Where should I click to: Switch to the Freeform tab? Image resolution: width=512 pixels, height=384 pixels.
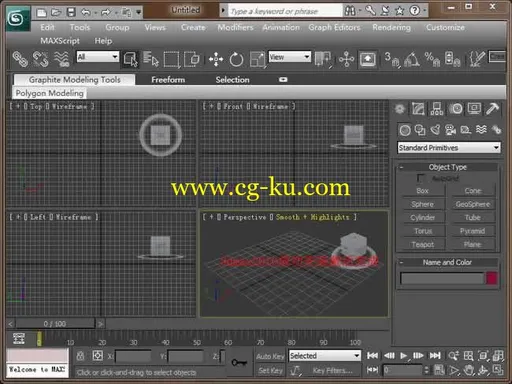point(168,80)
